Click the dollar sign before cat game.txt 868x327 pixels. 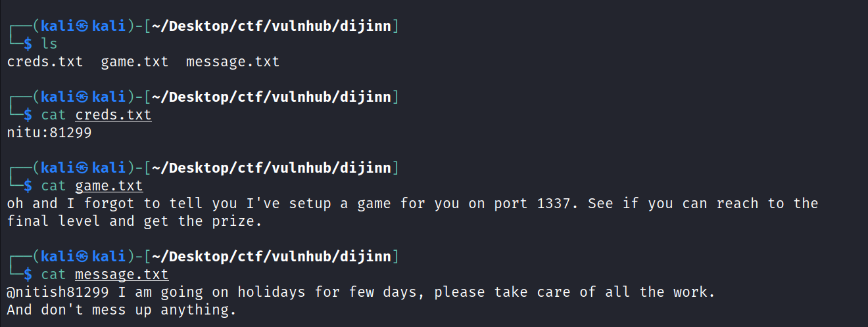click(x=28, y=186)
